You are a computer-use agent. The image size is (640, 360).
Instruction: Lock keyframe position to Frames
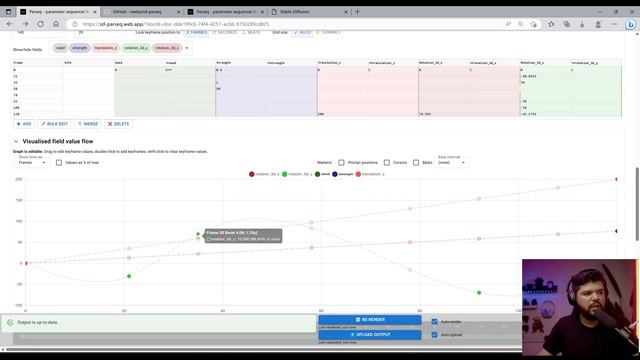196,32
